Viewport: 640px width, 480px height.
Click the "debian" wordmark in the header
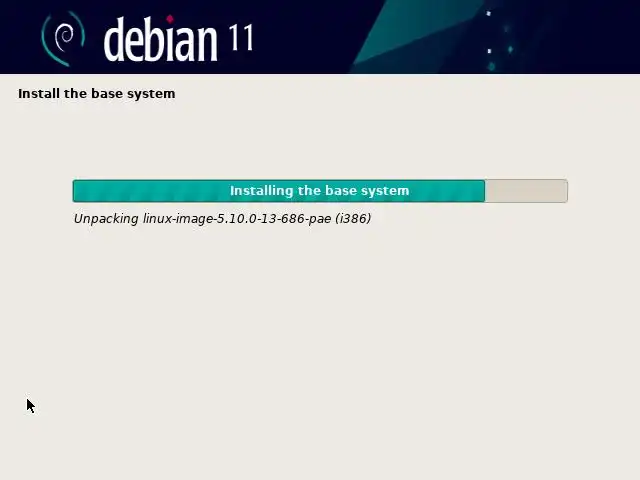(160, 40)
